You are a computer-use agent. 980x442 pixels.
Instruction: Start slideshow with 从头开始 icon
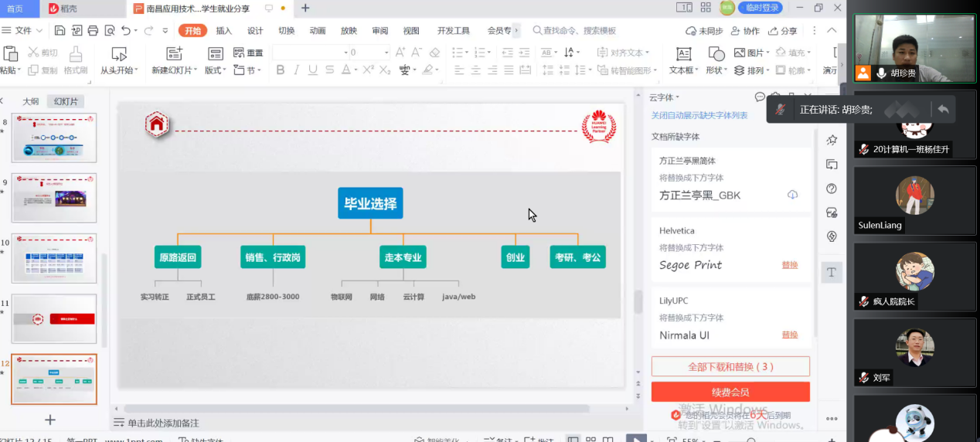click(x=118, y=54)
